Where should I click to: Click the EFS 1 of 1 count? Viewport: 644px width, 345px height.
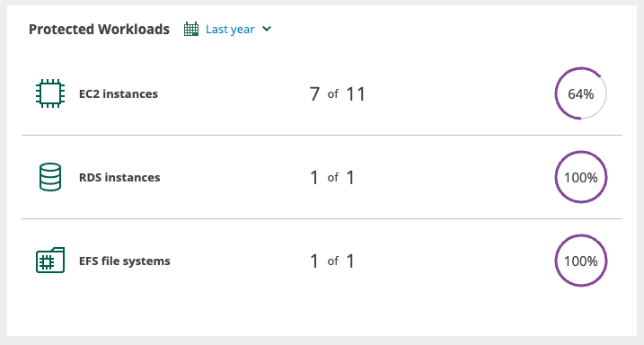(x=332, y=261)
